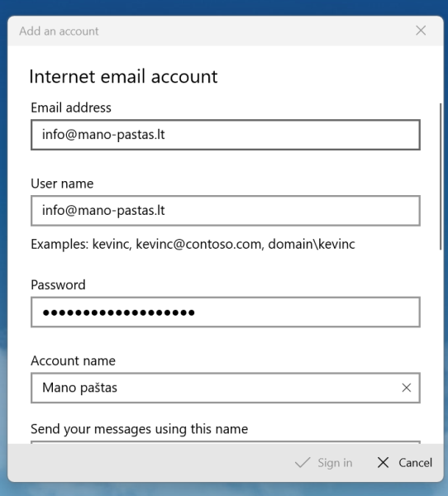Clear the Account name field with its X icon

pos(407,388)
